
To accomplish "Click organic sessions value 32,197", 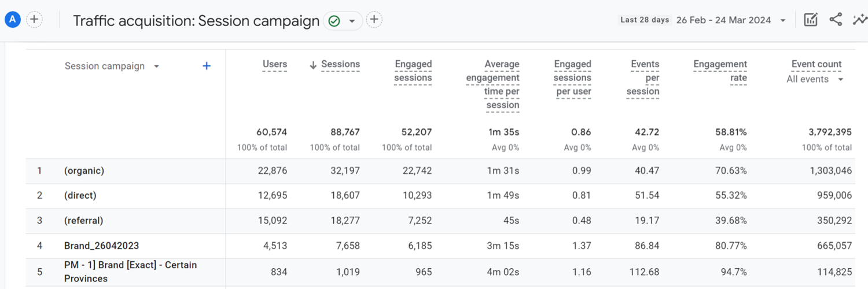I will [x=345, y=171].
